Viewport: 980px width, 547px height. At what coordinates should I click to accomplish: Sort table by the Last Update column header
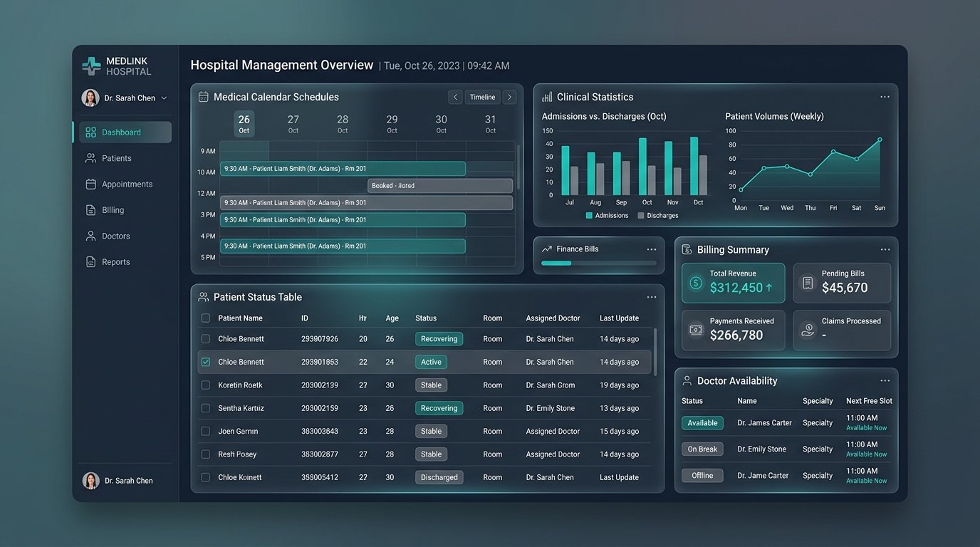coord(619,318)
